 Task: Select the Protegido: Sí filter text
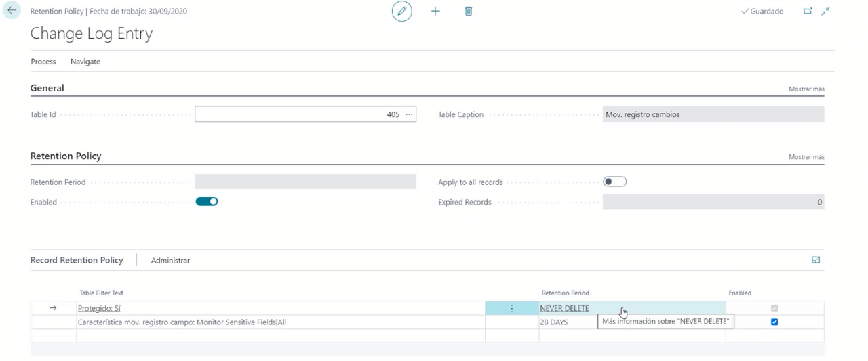[99, 308]
